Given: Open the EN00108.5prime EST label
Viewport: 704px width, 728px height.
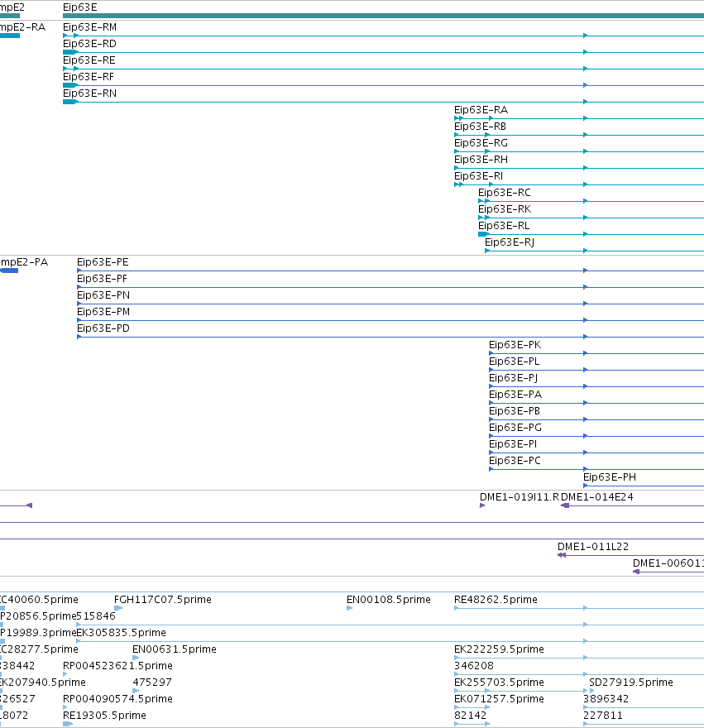Looking at the screenshot, I should click(x=389, y=600).
